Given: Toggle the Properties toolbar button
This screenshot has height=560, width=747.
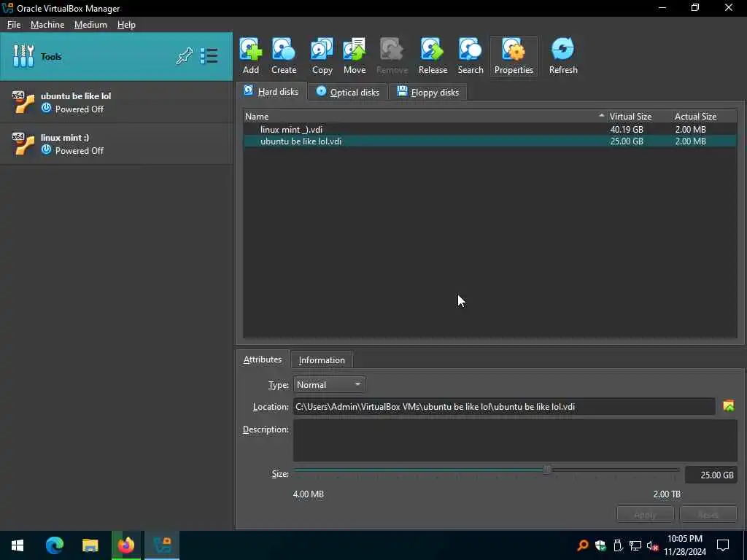Looking at the screenshot, I should point(514,56).
